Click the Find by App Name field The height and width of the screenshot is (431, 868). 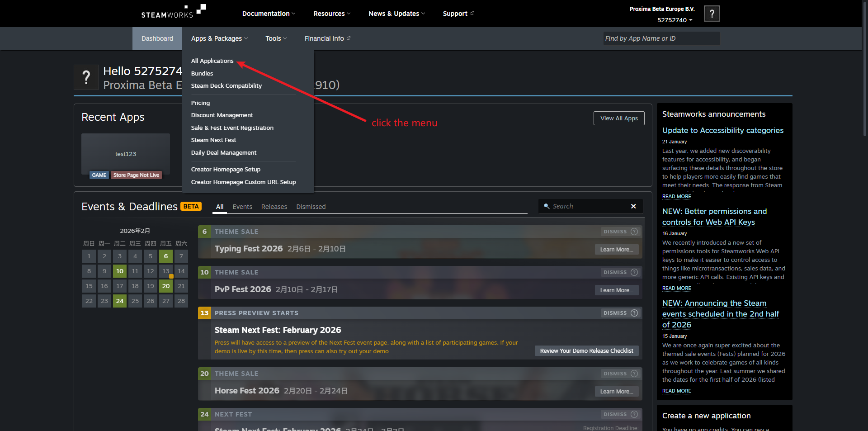point(661,38)
